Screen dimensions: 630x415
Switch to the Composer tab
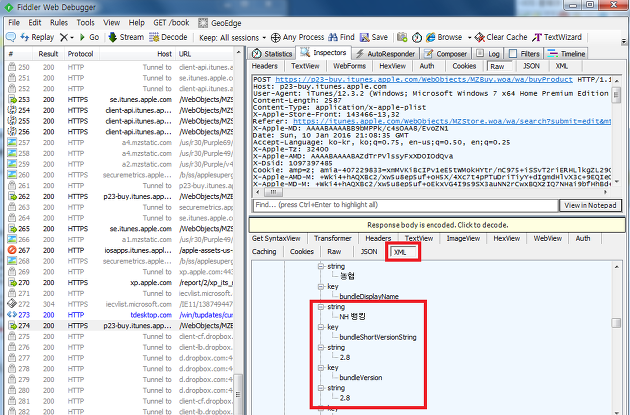tap(446, 53)
